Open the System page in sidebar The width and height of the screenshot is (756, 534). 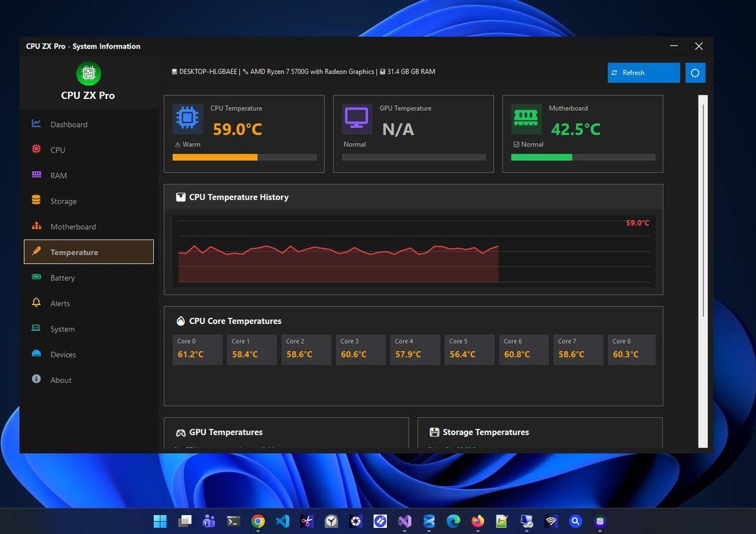pos(89,328)
